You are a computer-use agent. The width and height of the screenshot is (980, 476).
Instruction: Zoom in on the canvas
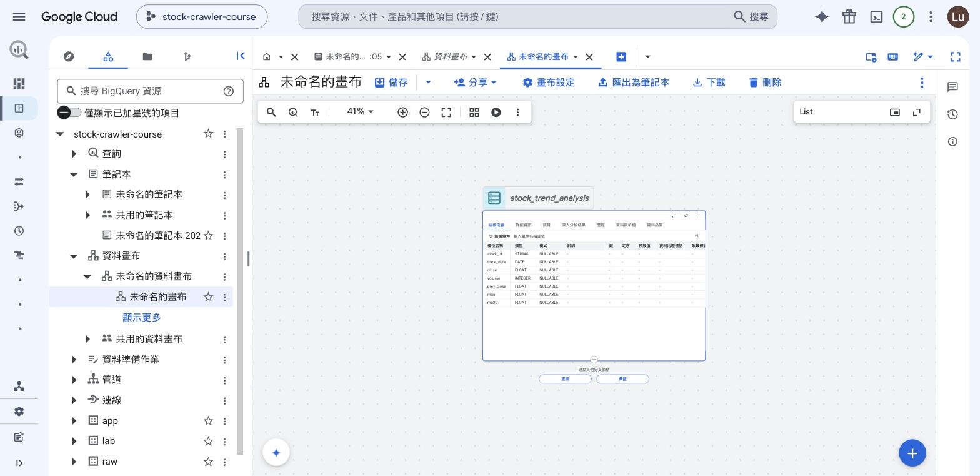(x=402, y=112)
